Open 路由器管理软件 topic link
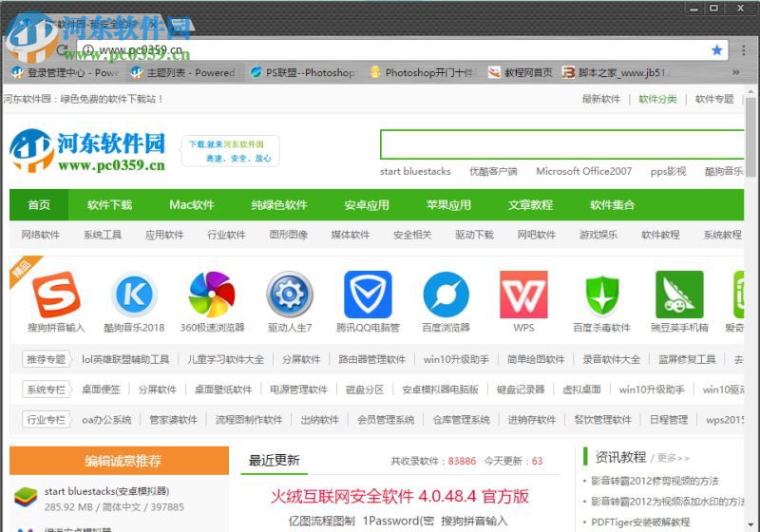 371,359
